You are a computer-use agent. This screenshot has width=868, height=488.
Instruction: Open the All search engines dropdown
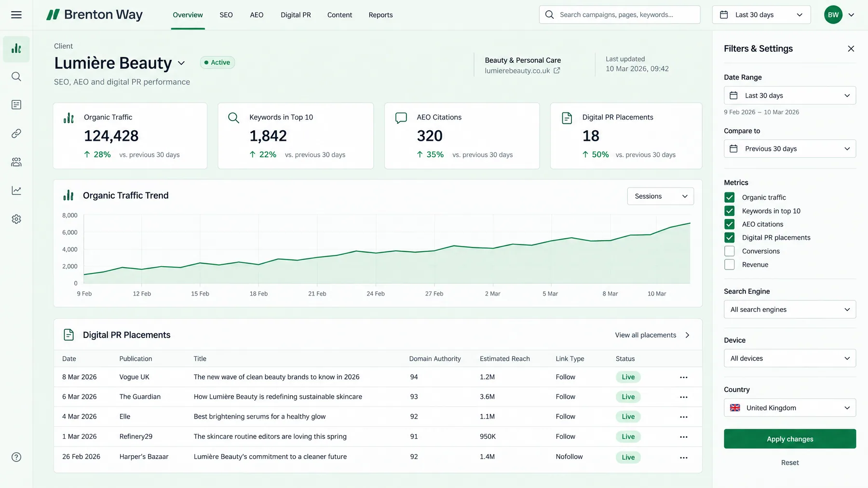click(790, 310)
